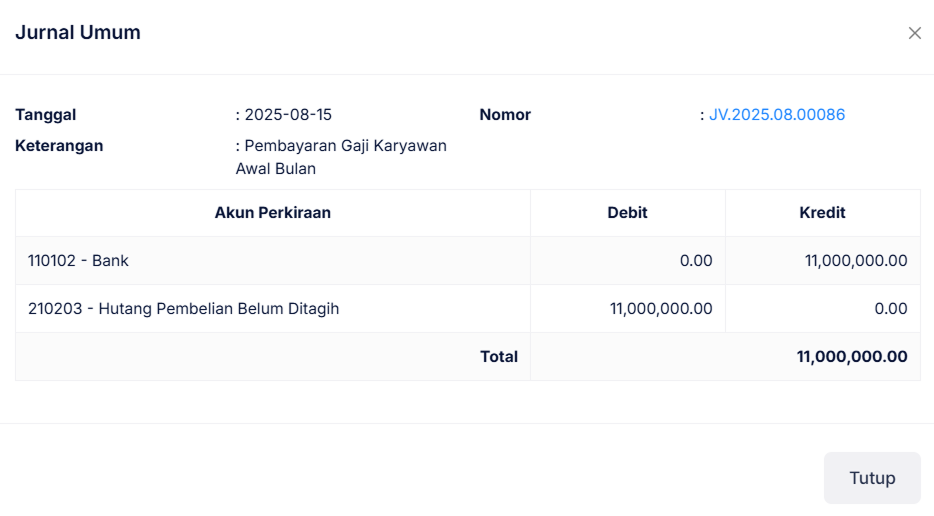This screenshot has width=934, height=516.
Task: Select 210203 - Hutang Pembelian Belum Ditagih row
Action: click(184, 309)
